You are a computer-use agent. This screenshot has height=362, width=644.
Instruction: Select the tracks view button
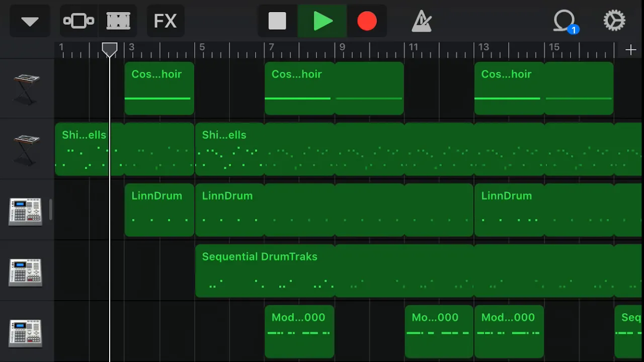pyautogui.click(x=118, y=21)
